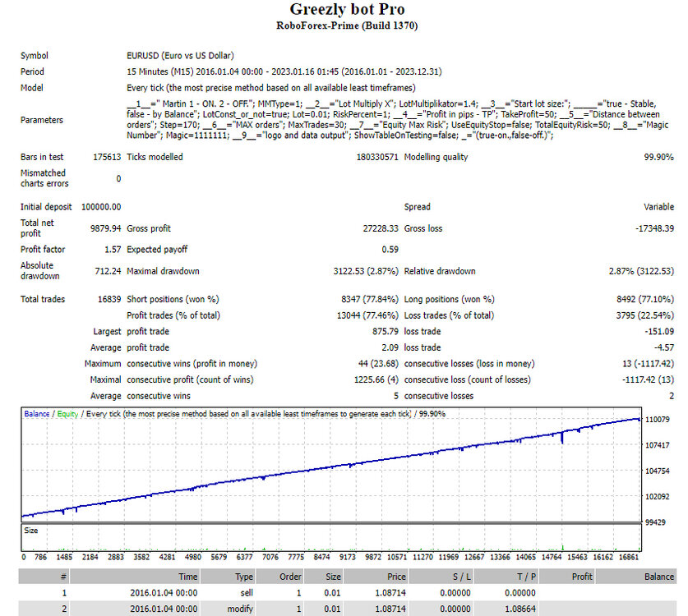This screenshot has width=688, height=616.
Task: Click the average loss trade value -4.57
Action: tap(664, 347)
